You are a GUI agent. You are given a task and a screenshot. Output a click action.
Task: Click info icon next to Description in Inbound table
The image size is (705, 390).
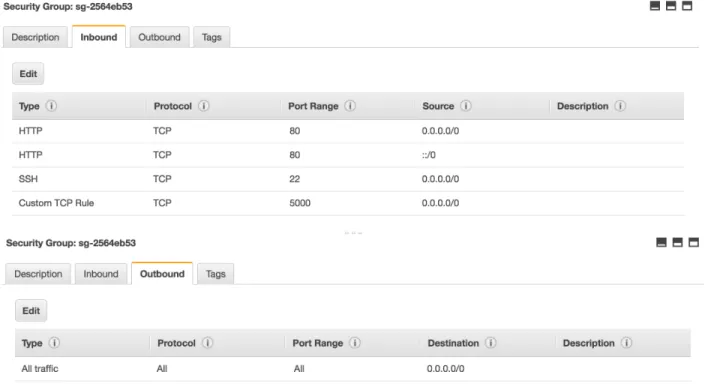coord(620,106)
